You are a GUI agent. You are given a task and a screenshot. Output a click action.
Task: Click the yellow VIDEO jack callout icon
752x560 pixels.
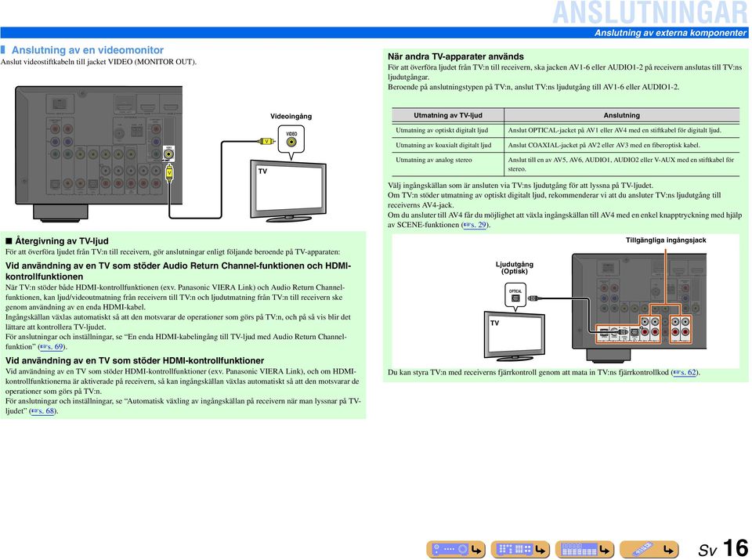point(291,139)
